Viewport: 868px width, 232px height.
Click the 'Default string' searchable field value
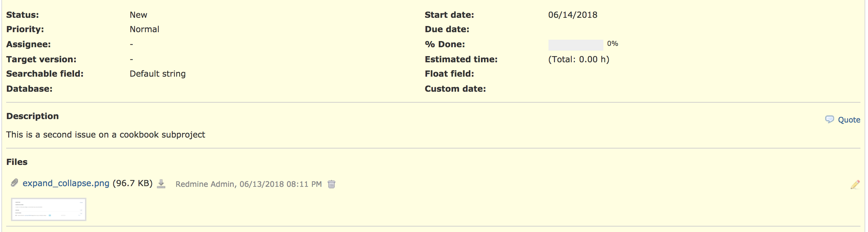tap(157, 74)
